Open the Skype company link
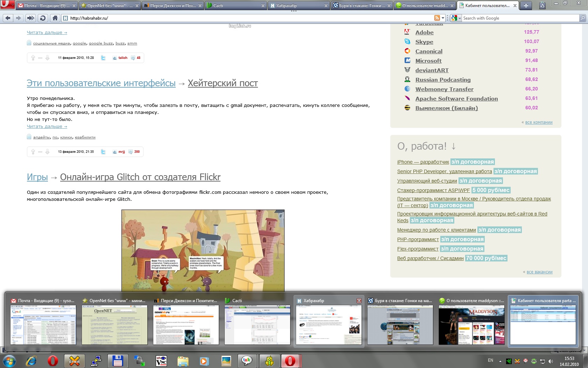This screenshot has width=588, height=368. pos(424,42)
